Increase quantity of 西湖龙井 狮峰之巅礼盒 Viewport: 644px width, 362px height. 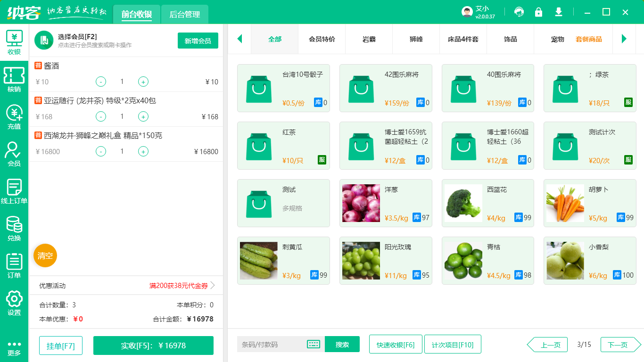tap(143, 151)
